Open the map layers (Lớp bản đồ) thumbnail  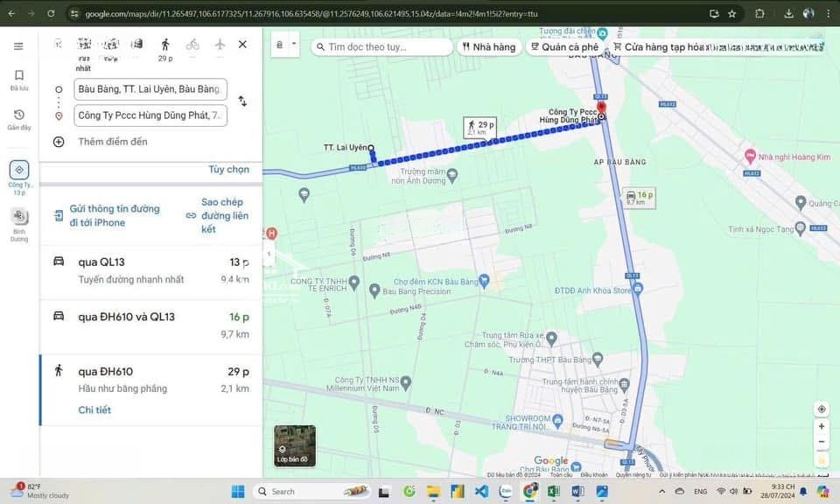point(294,446)
